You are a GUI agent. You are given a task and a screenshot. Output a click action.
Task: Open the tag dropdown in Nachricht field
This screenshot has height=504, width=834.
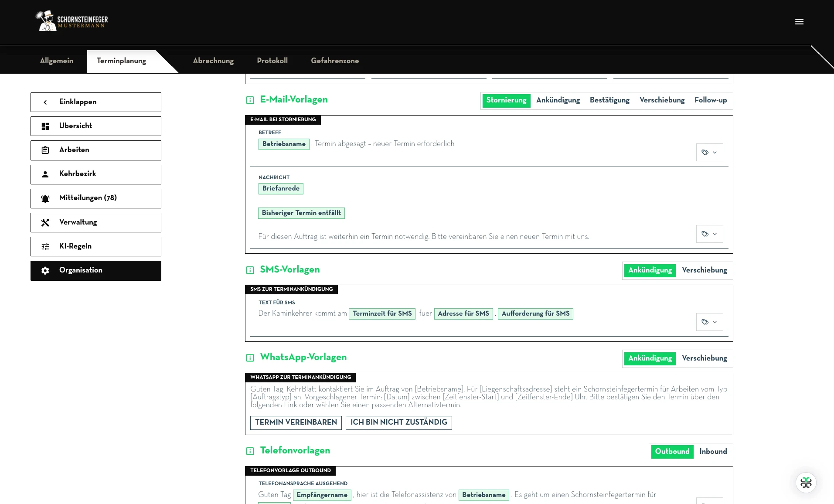[x=709, y=234]
